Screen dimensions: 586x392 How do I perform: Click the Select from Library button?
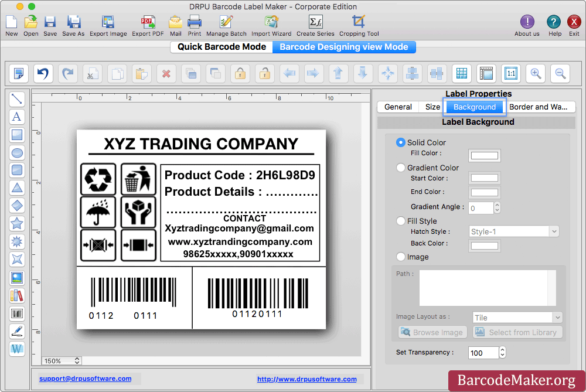point(517,332)
